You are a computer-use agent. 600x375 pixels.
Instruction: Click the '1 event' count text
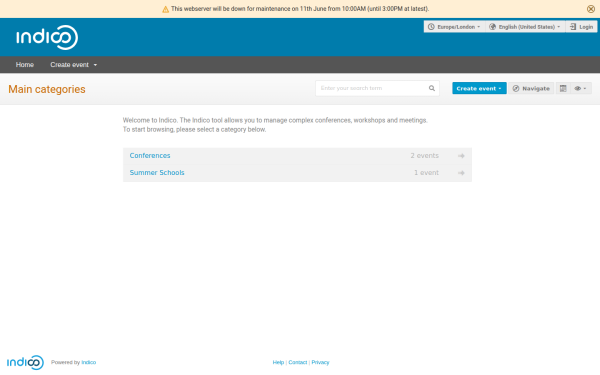tap(426, 173)
